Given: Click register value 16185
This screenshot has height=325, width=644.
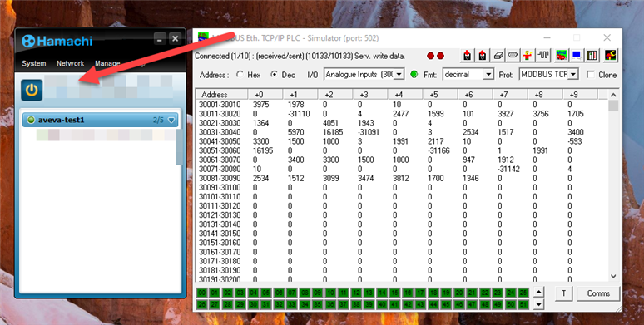Looking at the screenshot, I should click(x=333, y=132).
